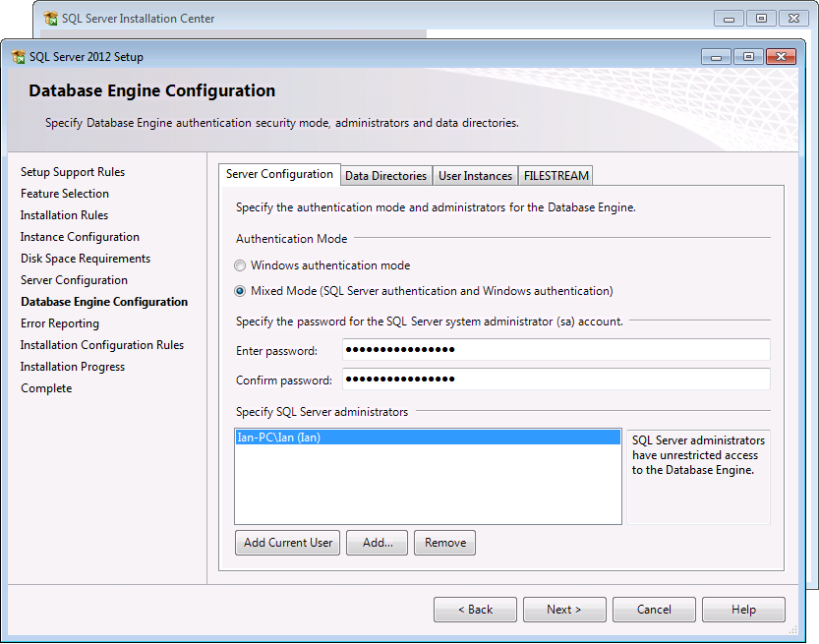Image resolution: width=819 pixels, height=644 pixels.
Task: Minimize the SQL Server Installation Center window
Action: click(x=730, y=19)
